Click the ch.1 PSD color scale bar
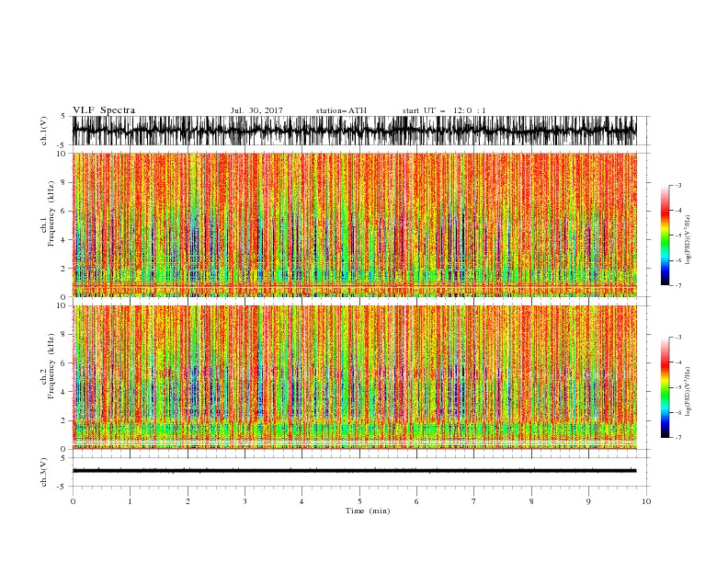The image size is (728, 563). coord(665,235)
